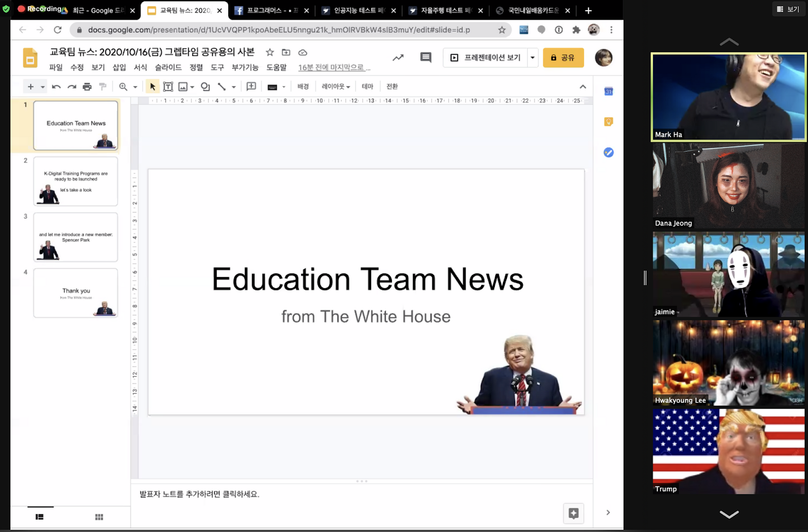Click 배경 background button

pos(303,86)
